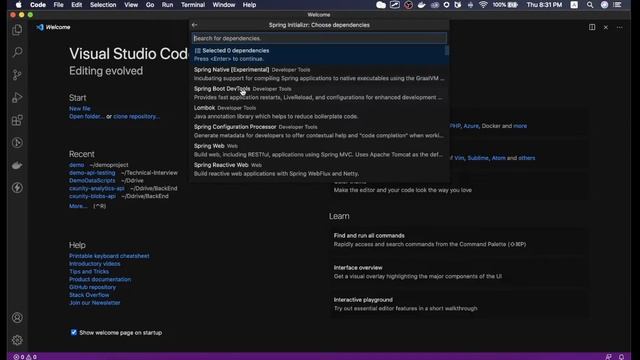Click Find and run all commands item

point(459,240)
